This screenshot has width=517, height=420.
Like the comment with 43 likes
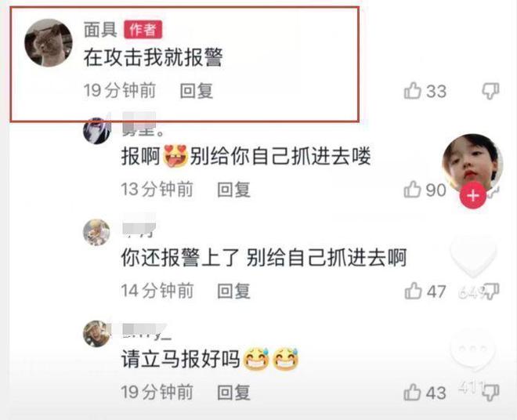click(413, 393)
